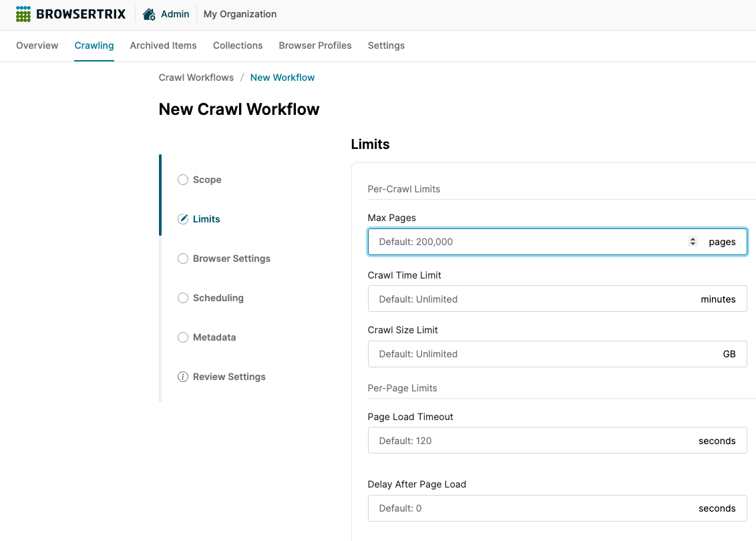Viewport: 756px width, 541px height.
Task: Select the Scope step circle icon
Action: [x=183, y=180]
